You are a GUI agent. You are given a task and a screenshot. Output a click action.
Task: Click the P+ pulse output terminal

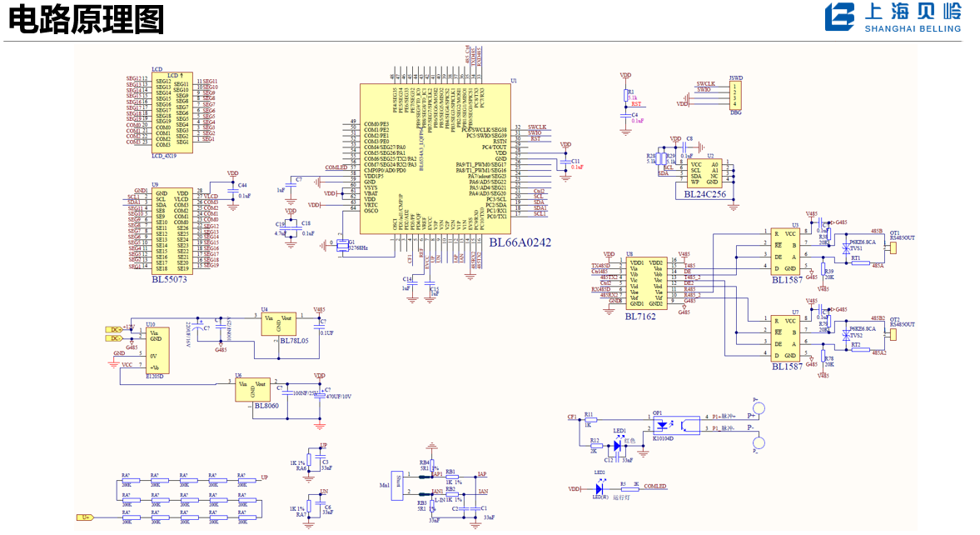759,410
